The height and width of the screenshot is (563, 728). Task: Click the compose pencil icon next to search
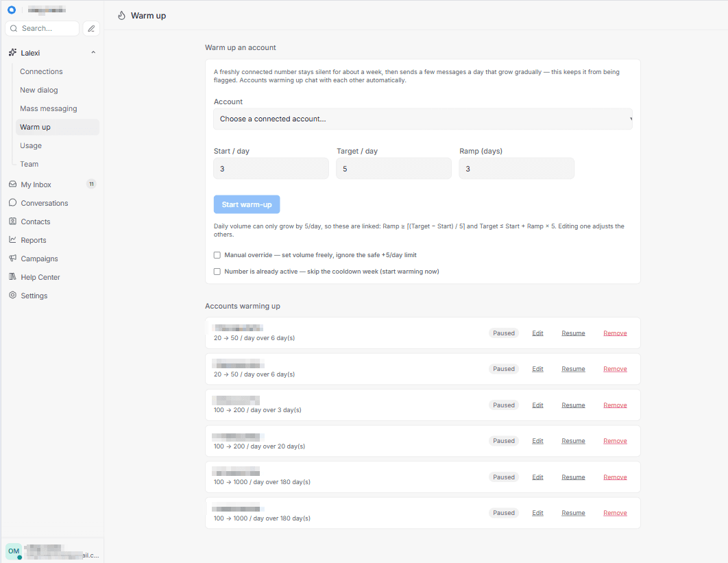click(91, 28)
